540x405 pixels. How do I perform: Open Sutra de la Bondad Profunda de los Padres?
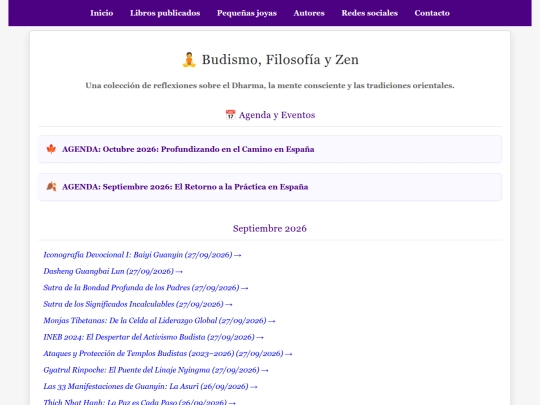click(146, 288)
